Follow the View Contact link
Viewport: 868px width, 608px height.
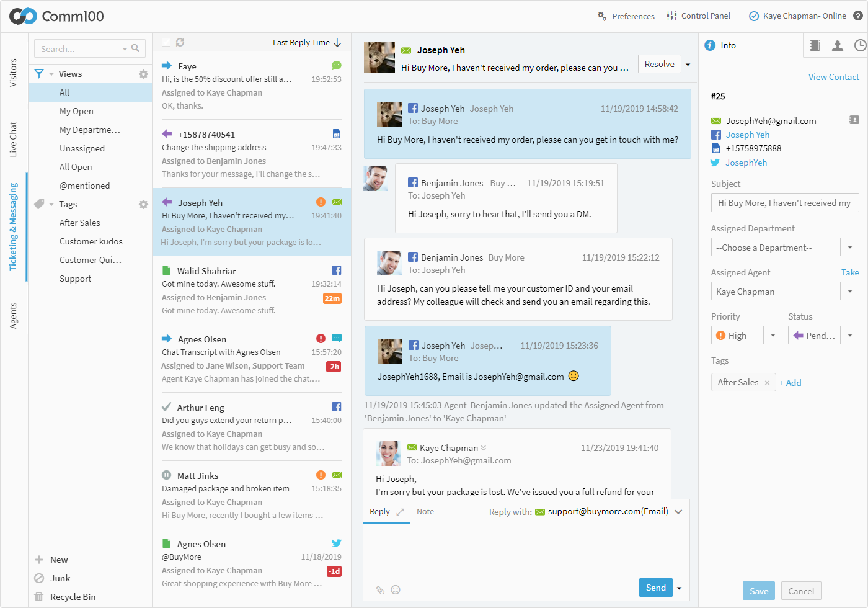pos(833,77)
